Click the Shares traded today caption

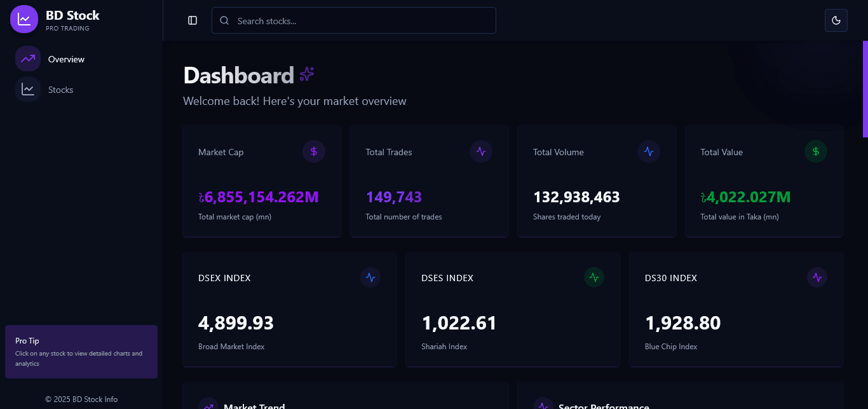pos(567,217)
